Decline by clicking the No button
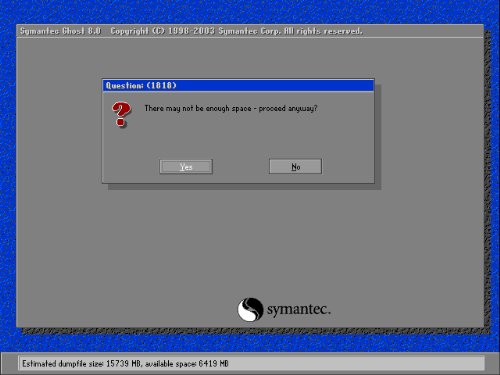Viewport: 500px width, 375px height. coord(295,166)
